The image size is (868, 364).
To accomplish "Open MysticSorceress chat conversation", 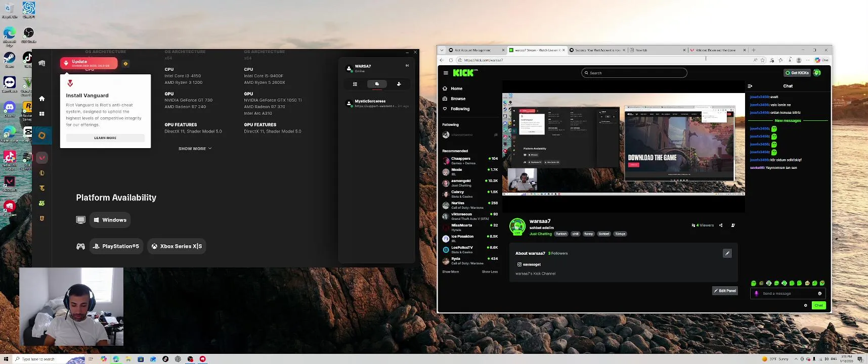I will tap(377, 104).
